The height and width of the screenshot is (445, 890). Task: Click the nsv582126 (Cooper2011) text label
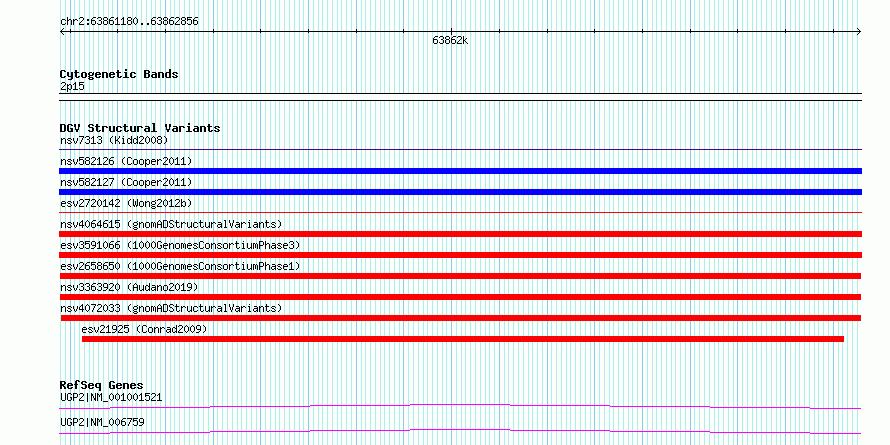coord(126,161)
